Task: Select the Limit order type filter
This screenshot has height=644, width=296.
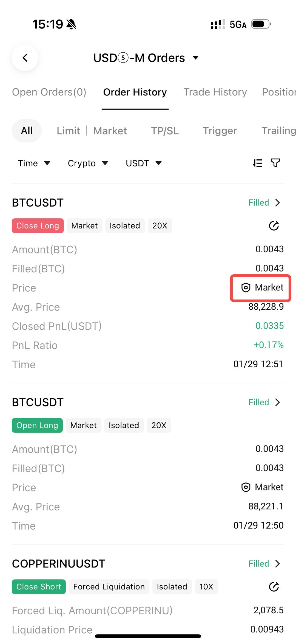Action: click(x=68, y=131)
